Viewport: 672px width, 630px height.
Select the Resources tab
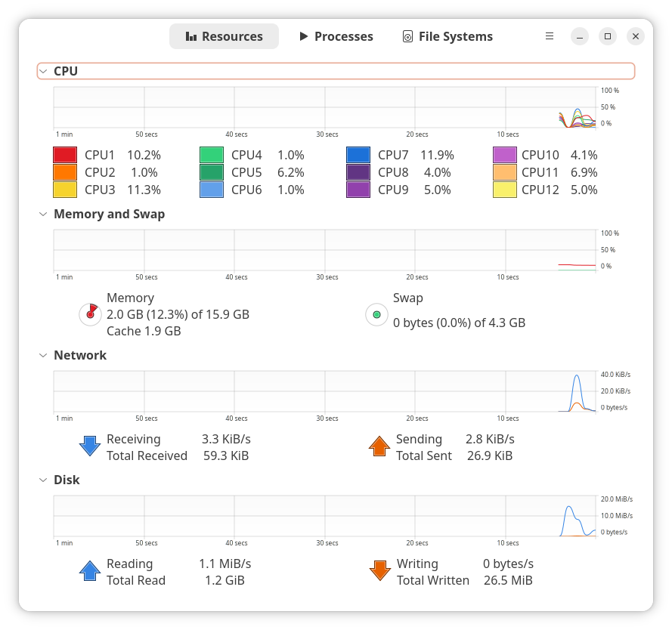(224, 36)
